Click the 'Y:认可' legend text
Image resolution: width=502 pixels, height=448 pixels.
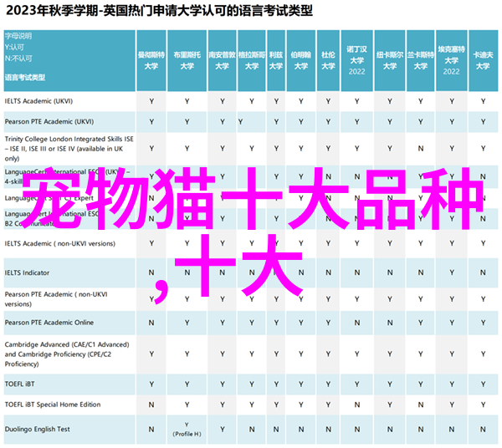(x=14, y=48)
